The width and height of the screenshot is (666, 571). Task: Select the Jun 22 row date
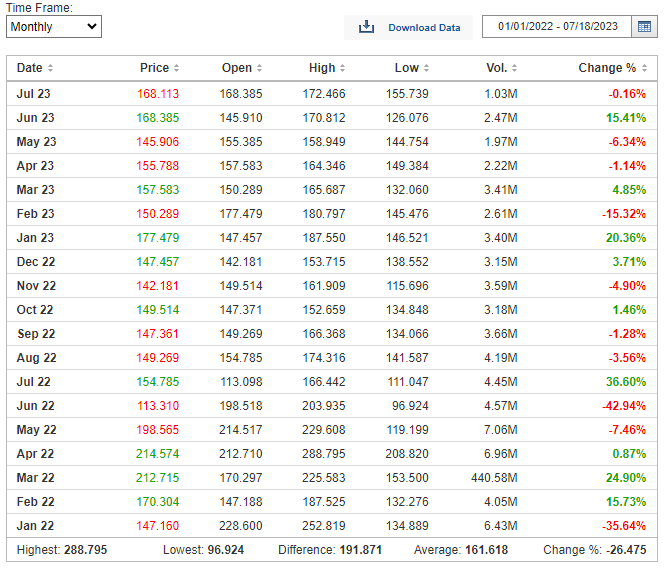click(x=36, y=405)
